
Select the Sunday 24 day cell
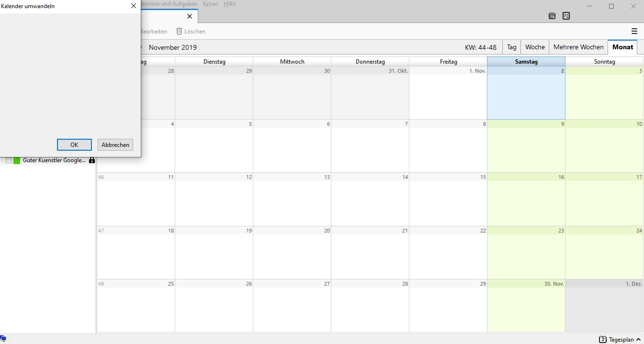[x=604, y=253]
